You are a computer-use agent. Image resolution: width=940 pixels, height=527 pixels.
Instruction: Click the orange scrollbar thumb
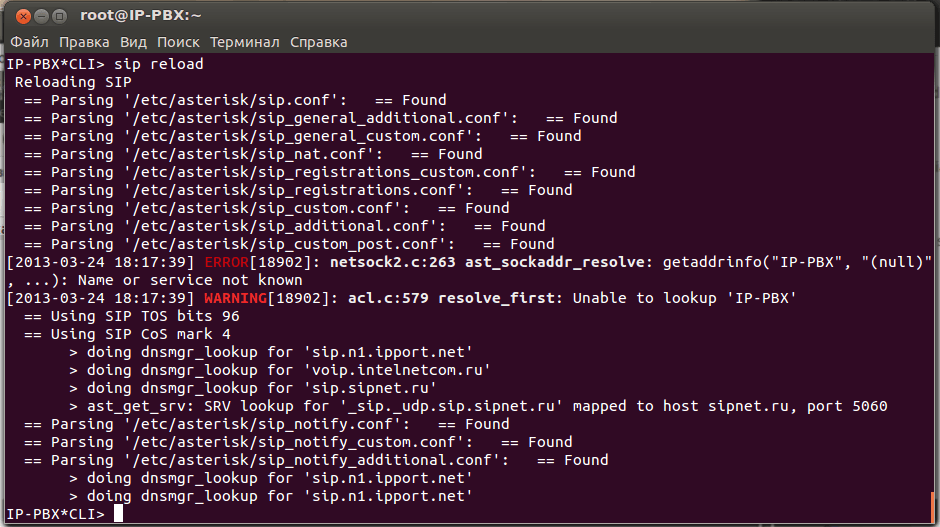(934, 503)
